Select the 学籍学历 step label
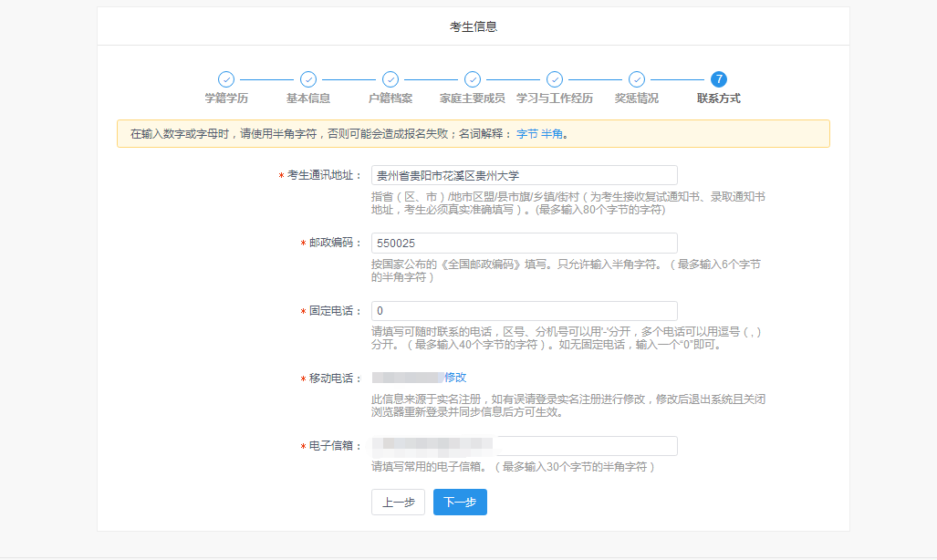 (x=226, y=99)
